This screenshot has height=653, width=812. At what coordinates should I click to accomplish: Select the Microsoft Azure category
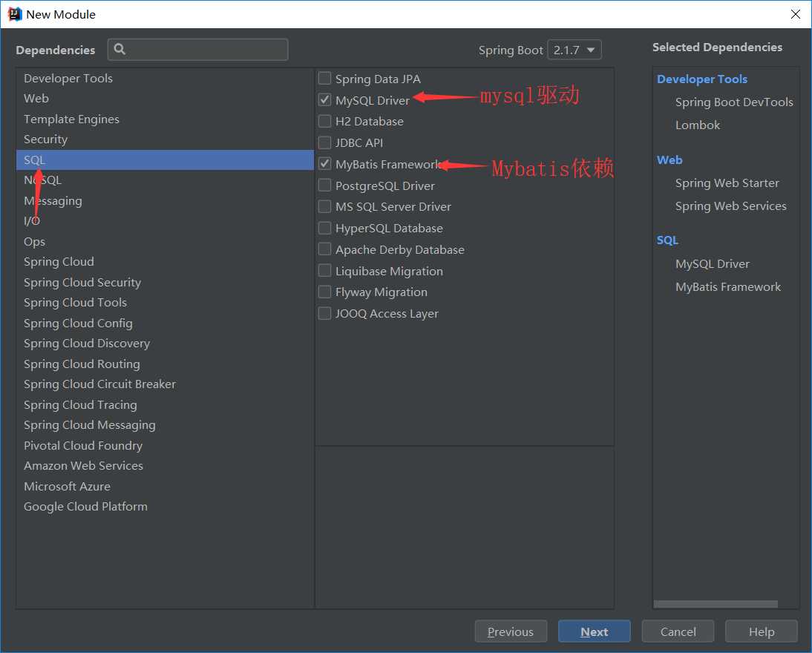coord(165,486)
